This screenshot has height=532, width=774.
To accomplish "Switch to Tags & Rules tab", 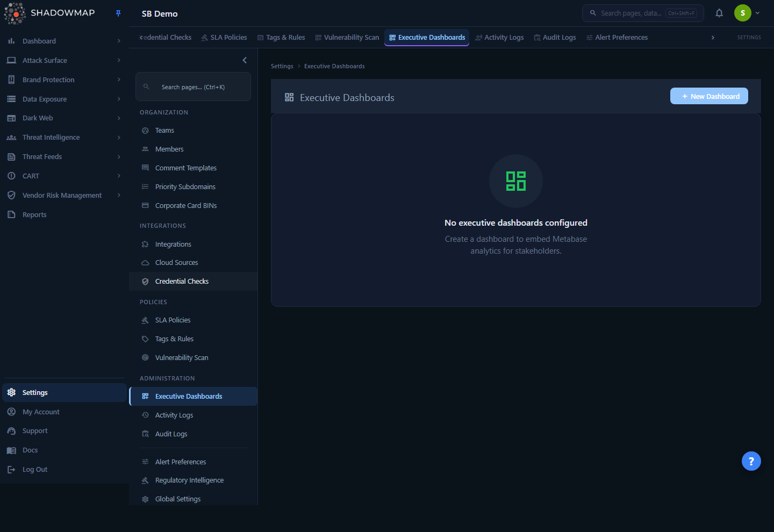I will point(281,38).
